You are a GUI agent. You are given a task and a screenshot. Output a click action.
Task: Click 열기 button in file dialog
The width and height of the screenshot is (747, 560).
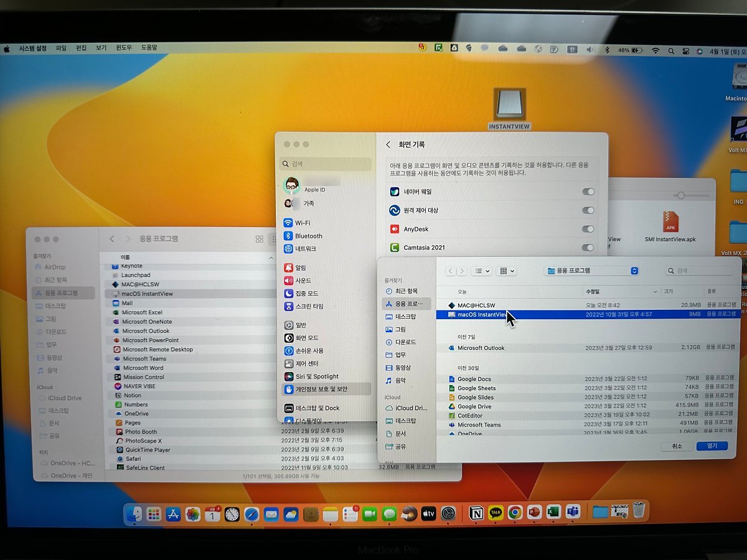pyautogui.click(x=712, y=446)
